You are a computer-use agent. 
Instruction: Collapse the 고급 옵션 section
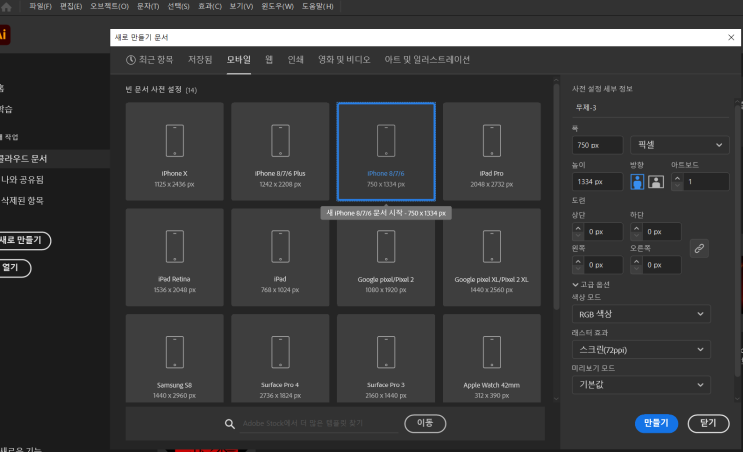pos(591,285)
